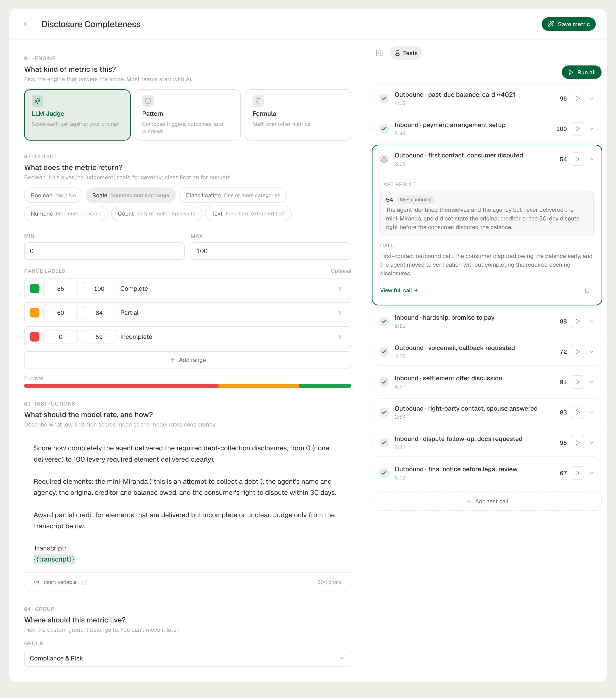Choose Scale bounded numeric range output

pos(130,195)
